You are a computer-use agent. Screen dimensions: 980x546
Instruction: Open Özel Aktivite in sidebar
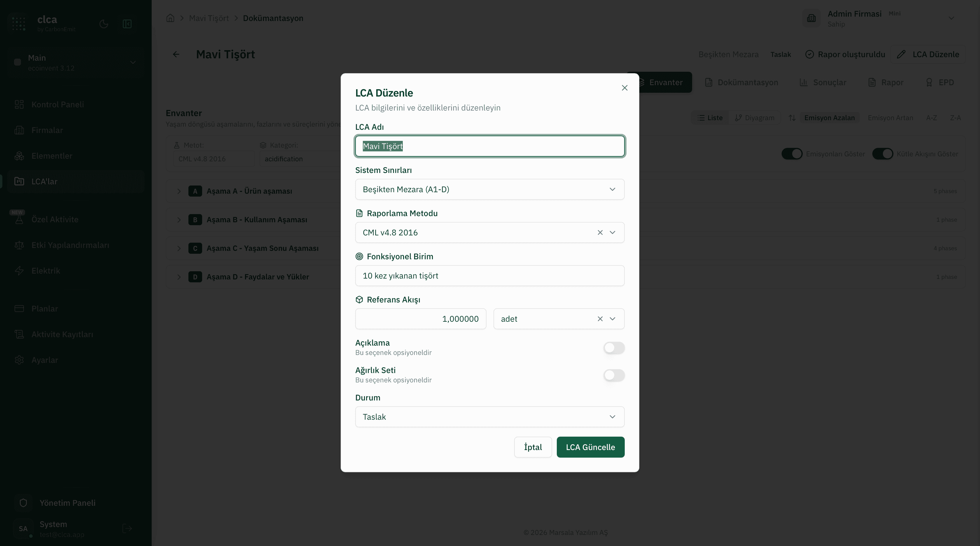click(x=76, y=219)
